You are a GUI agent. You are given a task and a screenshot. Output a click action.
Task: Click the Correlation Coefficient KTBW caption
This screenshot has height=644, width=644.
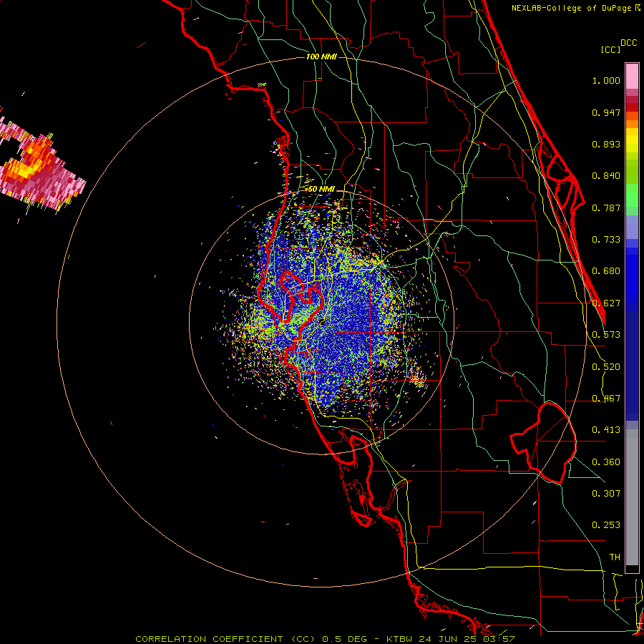point(325,639)
